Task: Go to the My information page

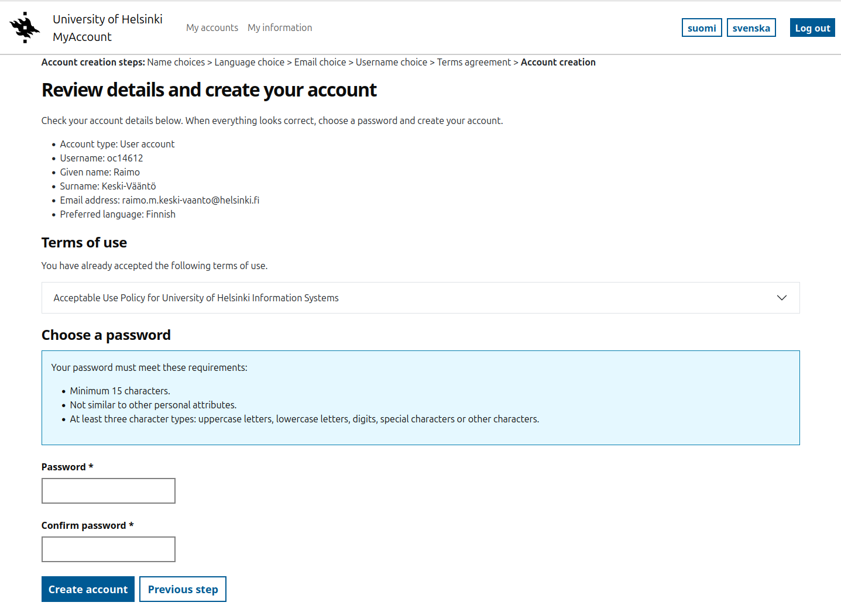Action: coord(279,27)
